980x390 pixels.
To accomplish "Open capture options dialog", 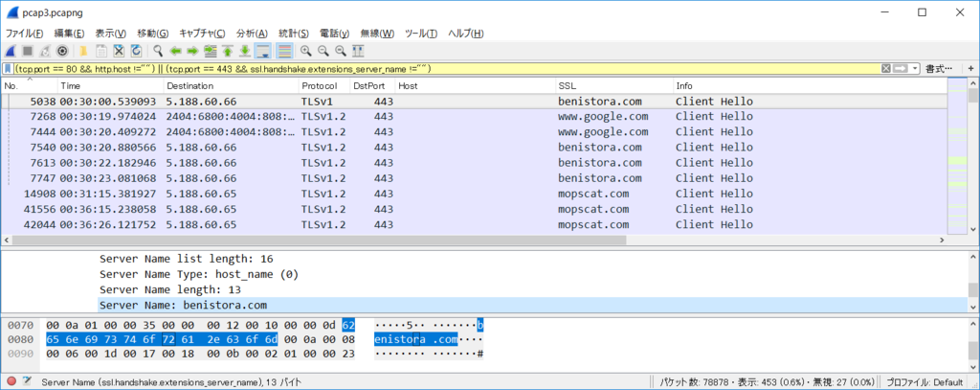I will point(62,51).
